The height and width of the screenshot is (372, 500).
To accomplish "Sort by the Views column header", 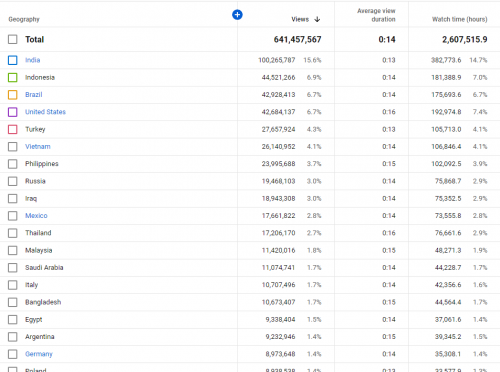I will click(300, 19).
